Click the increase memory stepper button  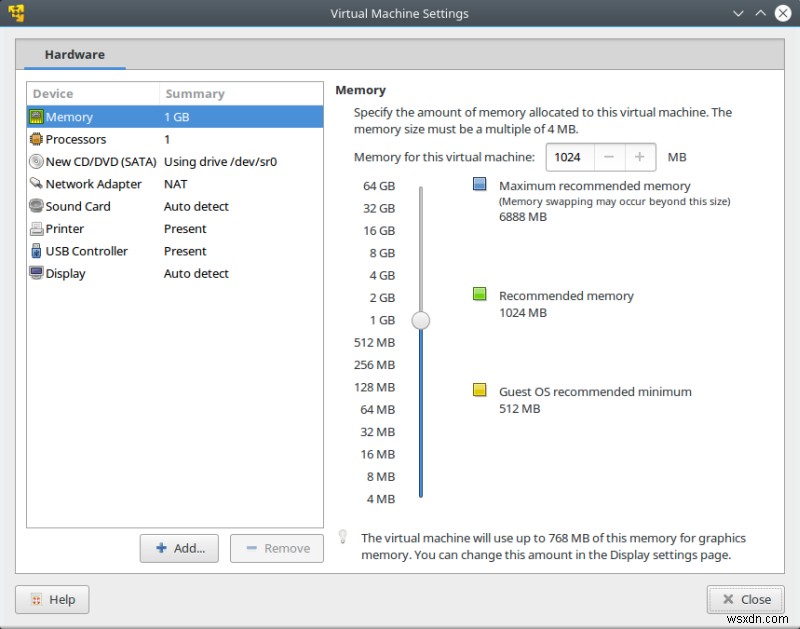(x=641, y=157)
